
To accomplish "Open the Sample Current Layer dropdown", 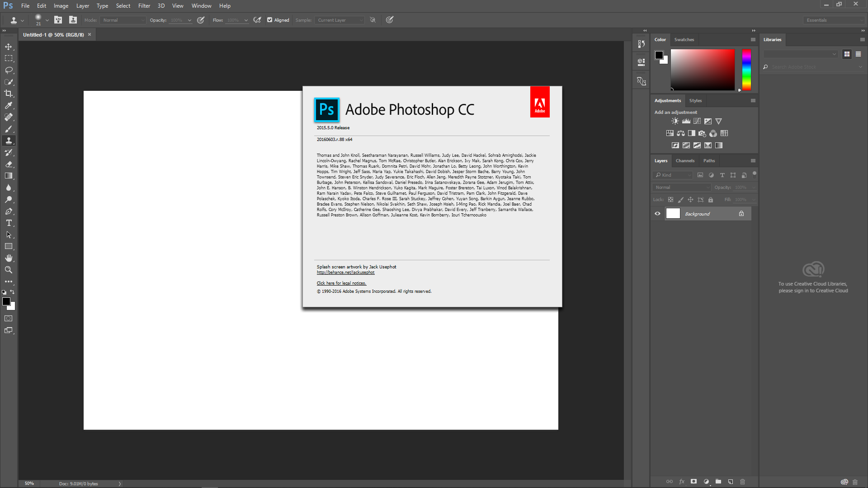I will tap(340, 20).
